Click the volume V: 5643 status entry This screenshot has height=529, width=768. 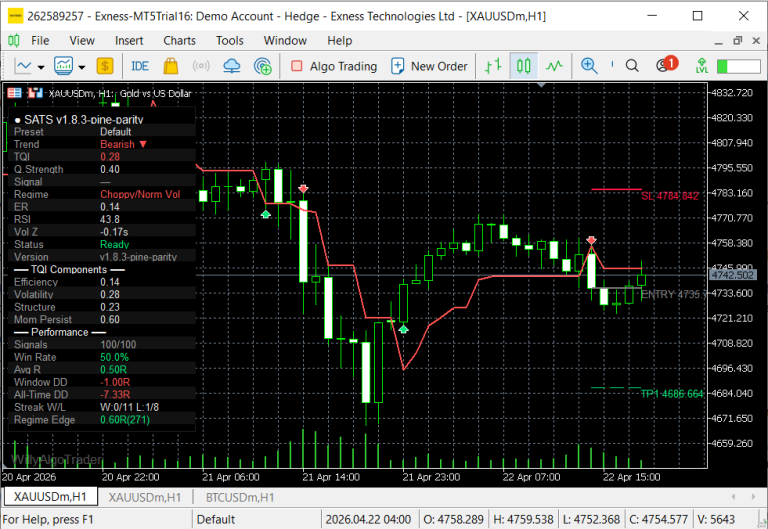tap(716, 519)
